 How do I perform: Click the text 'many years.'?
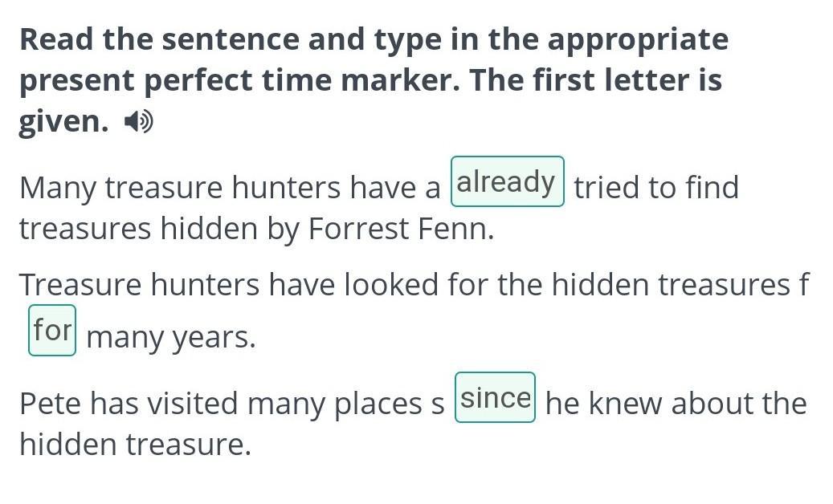pyautogui.click(x=171, y=339)
